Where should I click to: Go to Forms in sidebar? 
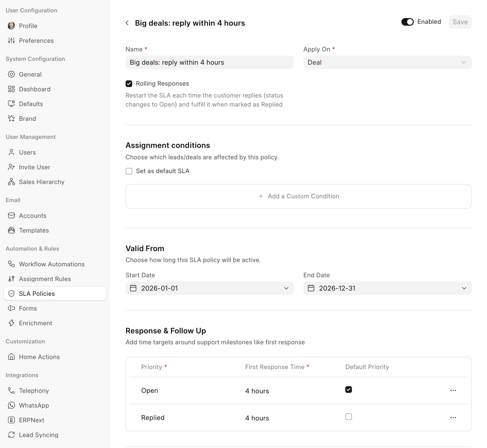[55, 308]
